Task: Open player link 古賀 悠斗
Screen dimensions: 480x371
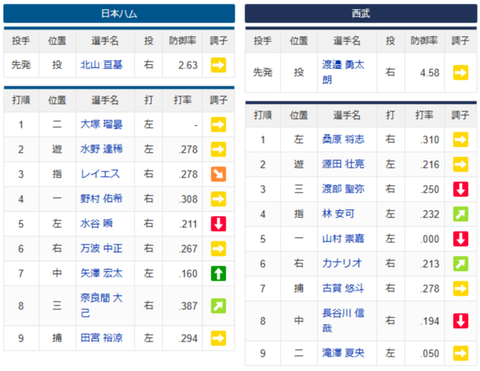Action: click(343, 288)
